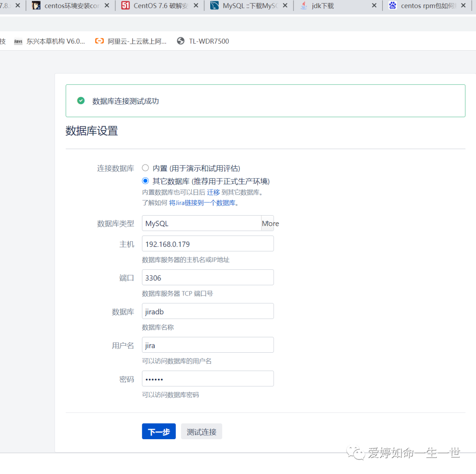Click the 数据库服务器 TCP 端口号 hint text
476x474 pixels.
coord(177,294)
